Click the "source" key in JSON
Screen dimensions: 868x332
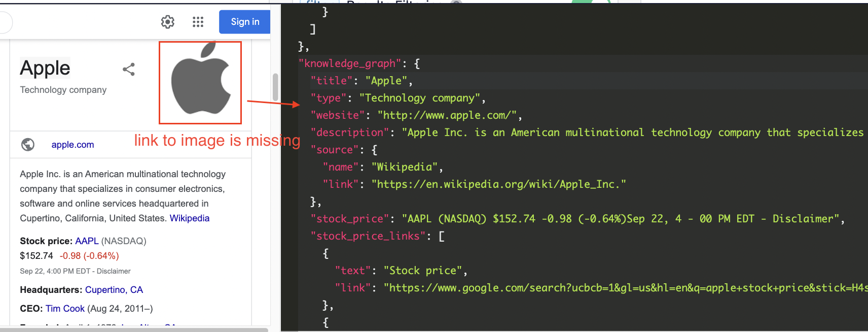[335, 150]
